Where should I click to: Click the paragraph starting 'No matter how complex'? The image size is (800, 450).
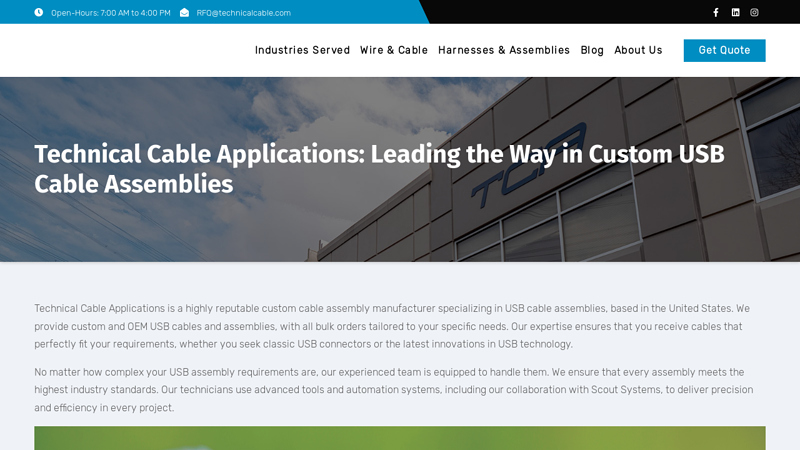(x=393, y=390)
